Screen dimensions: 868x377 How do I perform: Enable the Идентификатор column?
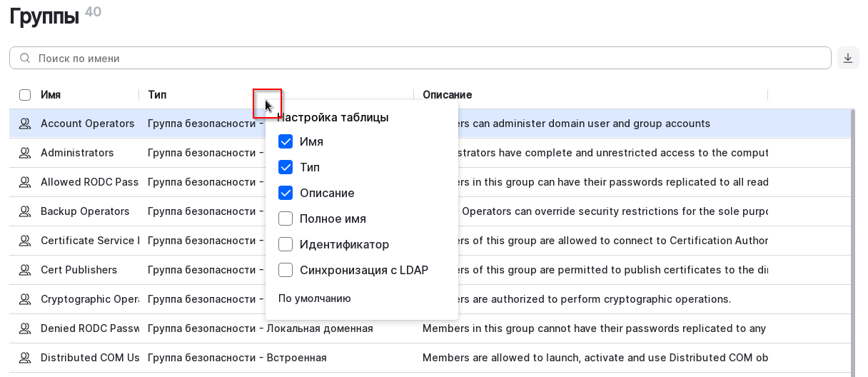[x=286, y=244]
